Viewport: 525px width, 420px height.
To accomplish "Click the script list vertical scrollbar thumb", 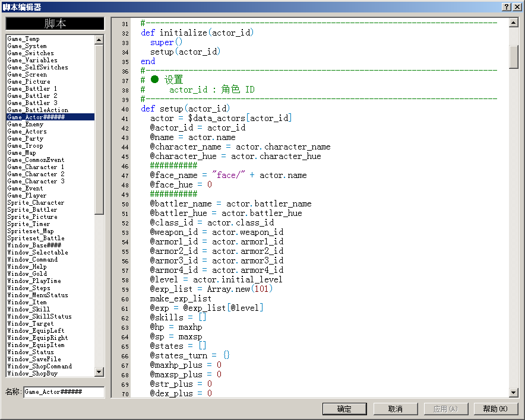I will [x=99, y=129].
